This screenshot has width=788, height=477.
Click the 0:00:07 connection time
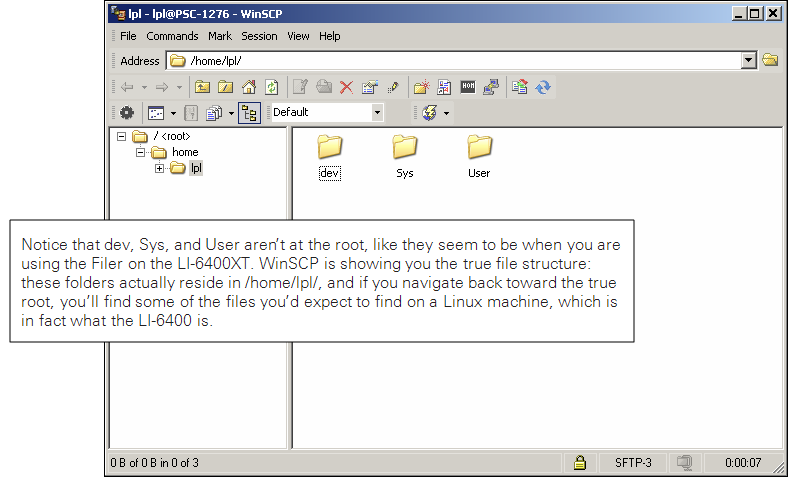coord(743,462)
